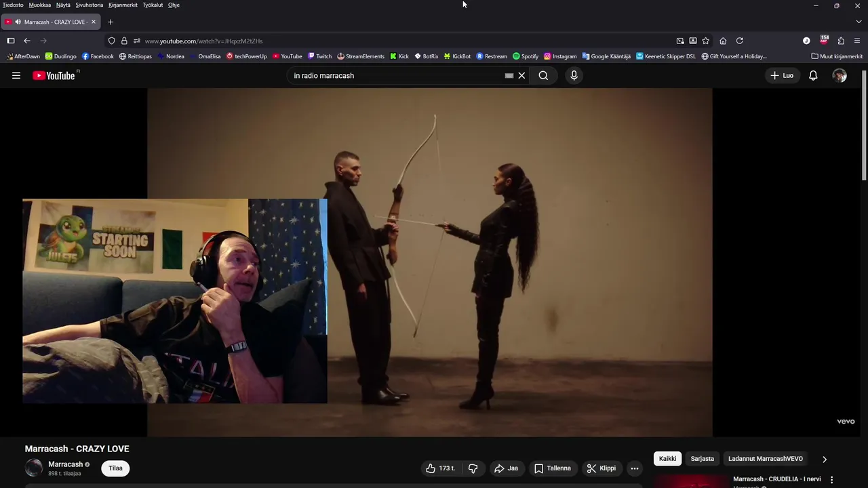Open the Nordea bookmark
The height and width of the screenshot is (488, 868).
[x=170, y=56]
